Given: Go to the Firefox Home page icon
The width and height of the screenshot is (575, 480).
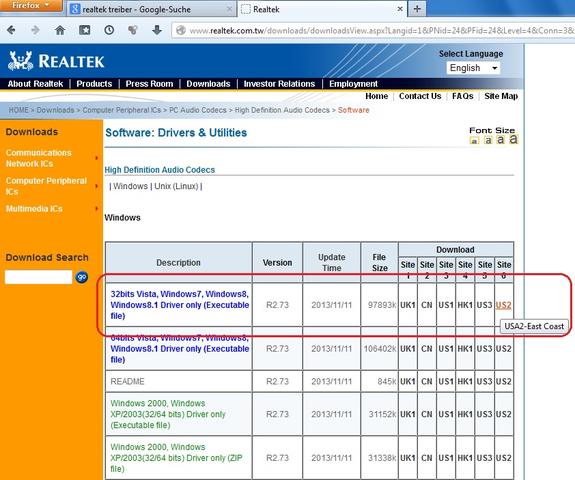Looking at the screenshot, I should tap(60, 30).
